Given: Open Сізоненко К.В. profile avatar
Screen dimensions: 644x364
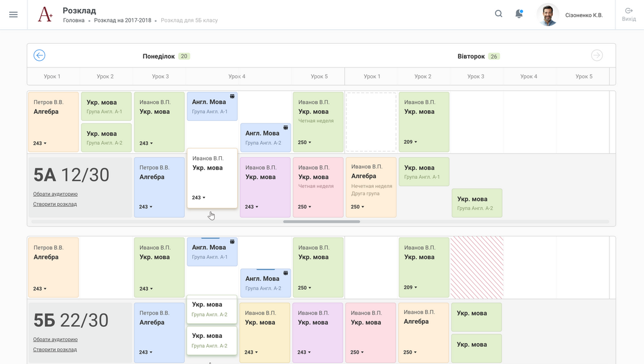Looking at the screenshot, I should [x=547, y=15].
